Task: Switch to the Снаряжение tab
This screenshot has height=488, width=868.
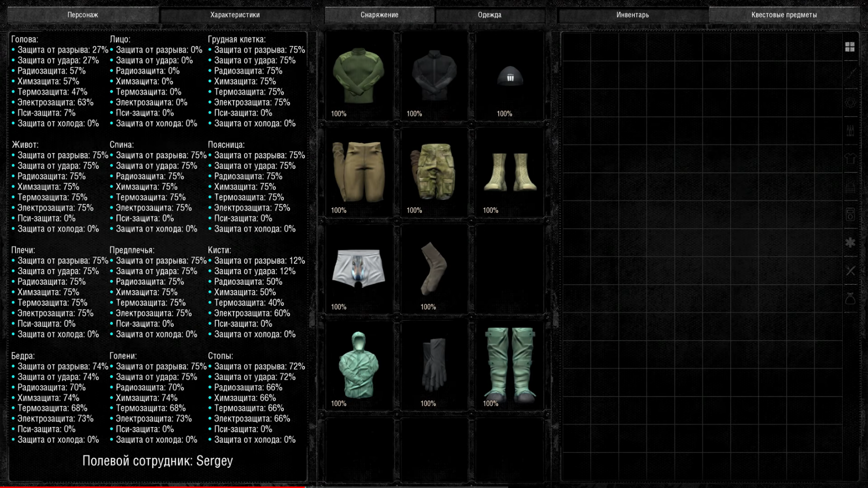Action: click(x=379, y=15)
